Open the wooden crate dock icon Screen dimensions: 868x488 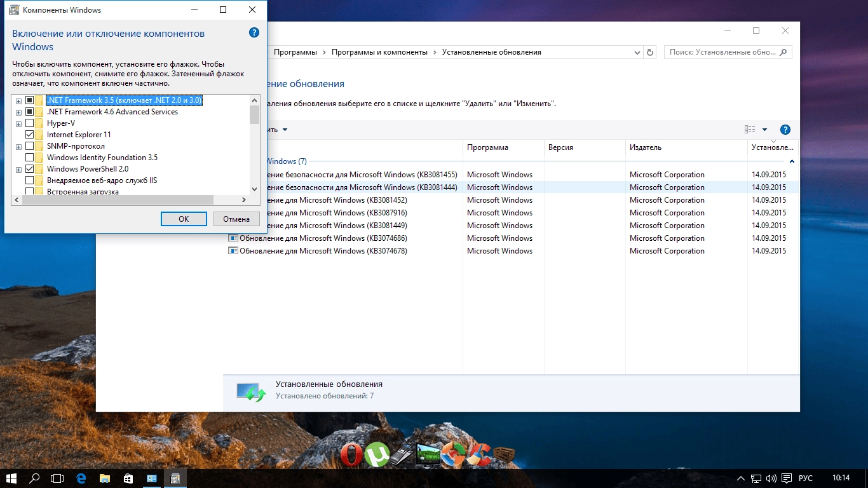504,456
